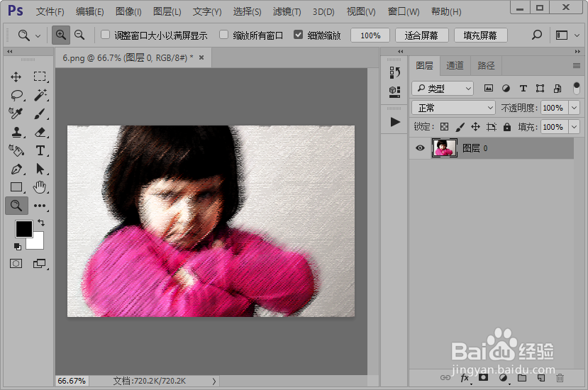Screen dimensions: 588x390
Task: Open the search magnifier in options bar
Action: pos(537,35)
